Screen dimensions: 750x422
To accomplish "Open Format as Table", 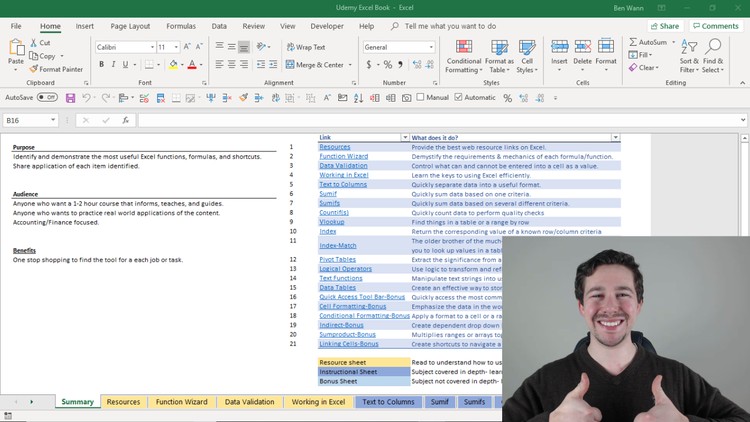I will (x=499, y=56).
